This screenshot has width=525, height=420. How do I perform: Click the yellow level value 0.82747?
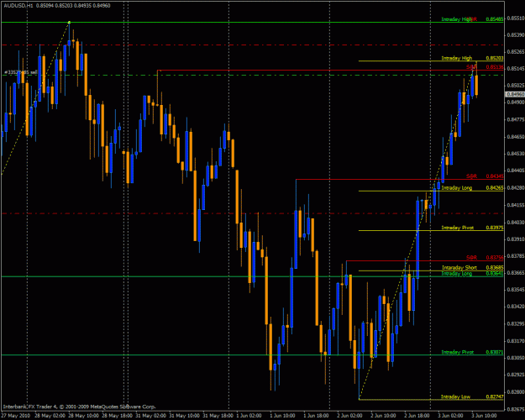tap(495, 396)
